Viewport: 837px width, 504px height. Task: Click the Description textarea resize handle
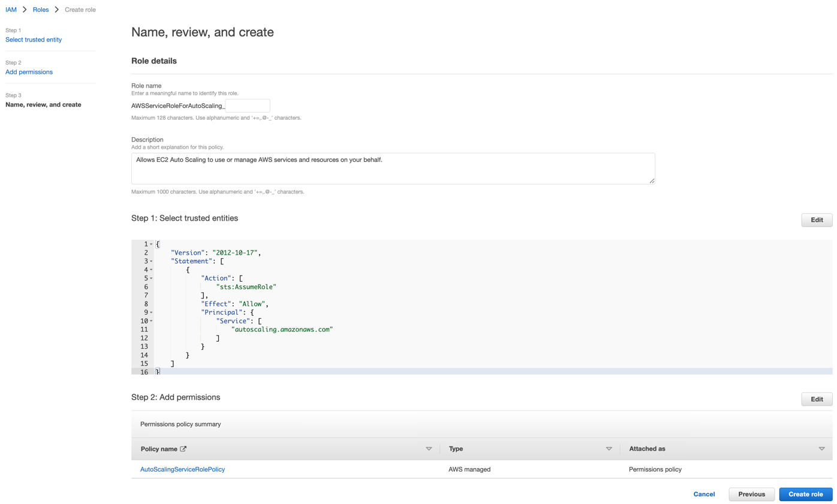click(x=651, y=180)
